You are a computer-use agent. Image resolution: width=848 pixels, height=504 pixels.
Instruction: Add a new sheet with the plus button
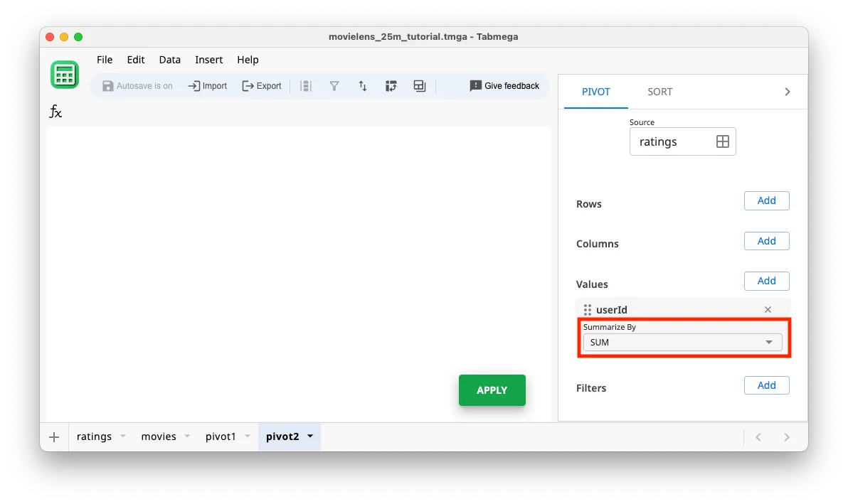(54, 436)
